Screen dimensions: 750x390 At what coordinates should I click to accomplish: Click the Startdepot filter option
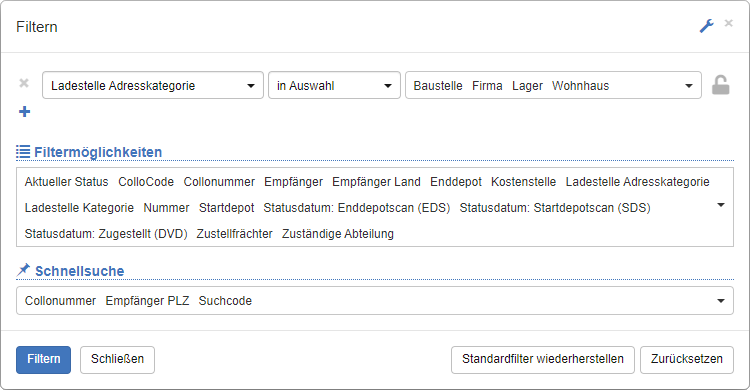[226, 208]
